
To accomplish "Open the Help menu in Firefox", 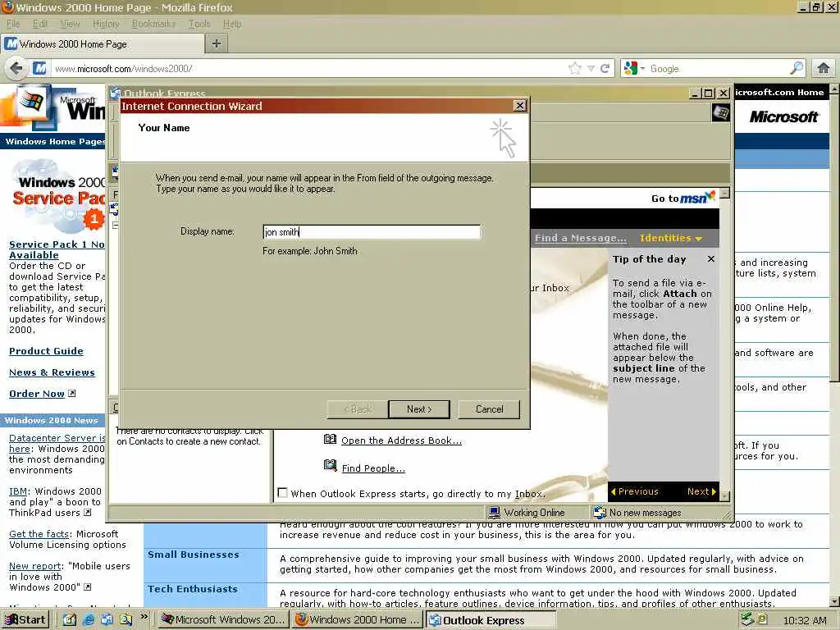I will [232, 24].
